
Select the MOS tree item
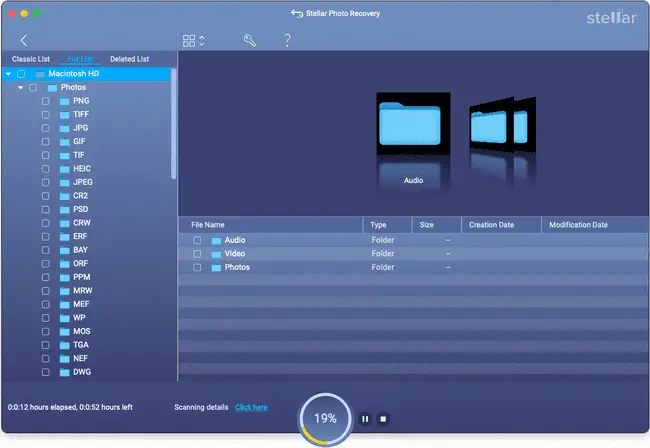(82, 331)
